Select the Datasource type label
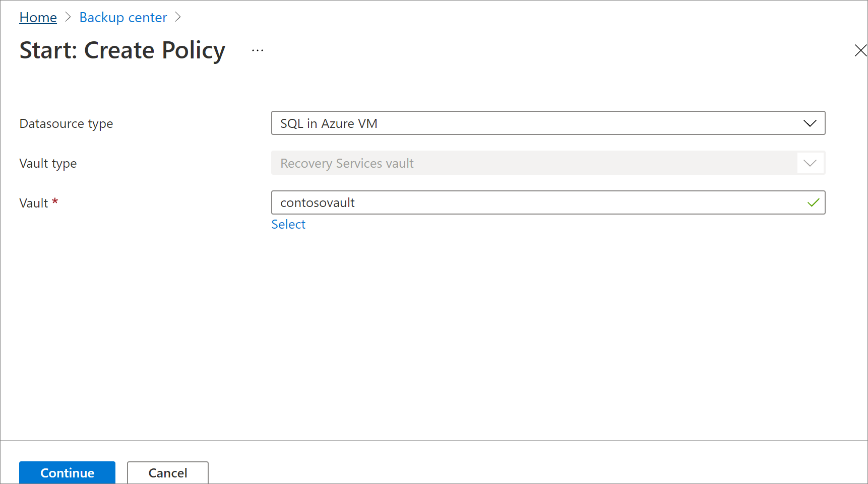The width and height of the screenshot is (868, 484). (66, 123)
